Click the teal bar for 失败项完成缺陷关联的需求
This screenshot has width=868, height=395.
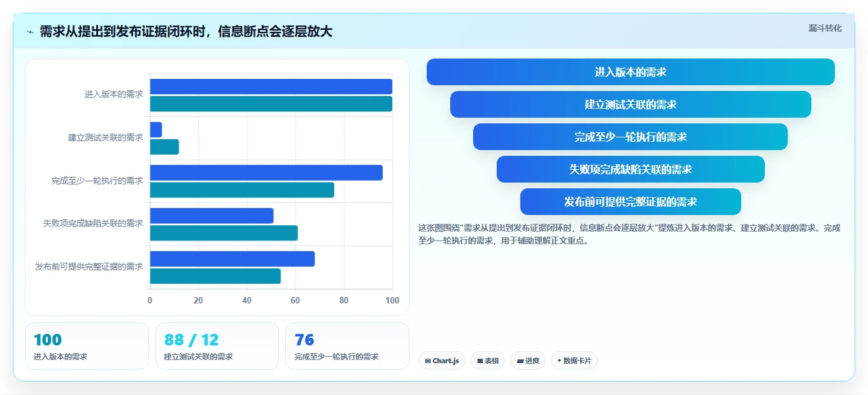[224, 233]
